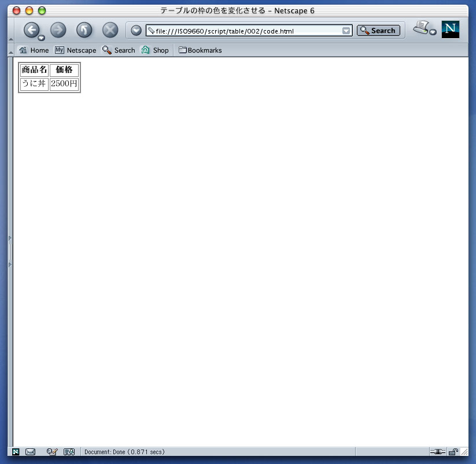Open the URL history dropdown arrow

click(346, 31)
